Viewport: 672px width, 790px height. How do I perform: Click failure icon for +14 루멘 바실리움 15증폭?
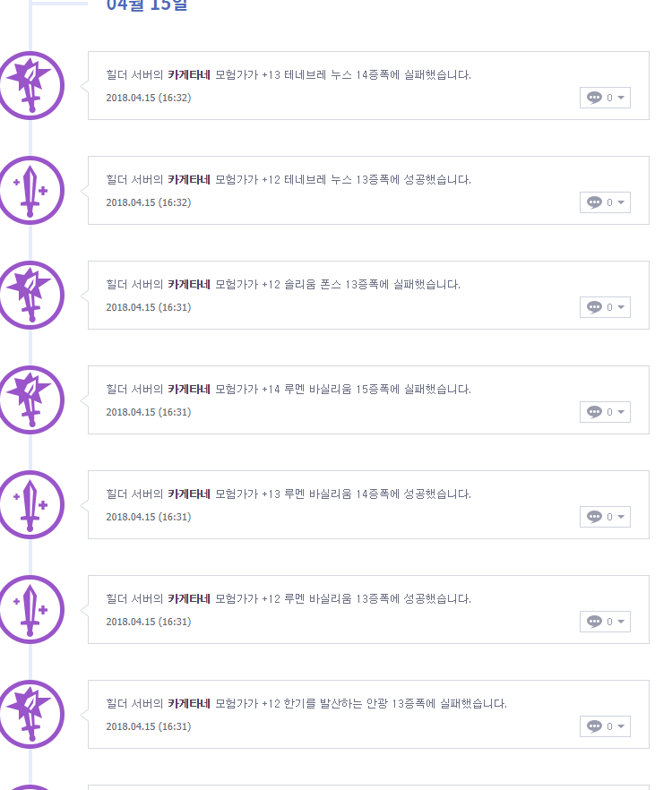(30, 399)
